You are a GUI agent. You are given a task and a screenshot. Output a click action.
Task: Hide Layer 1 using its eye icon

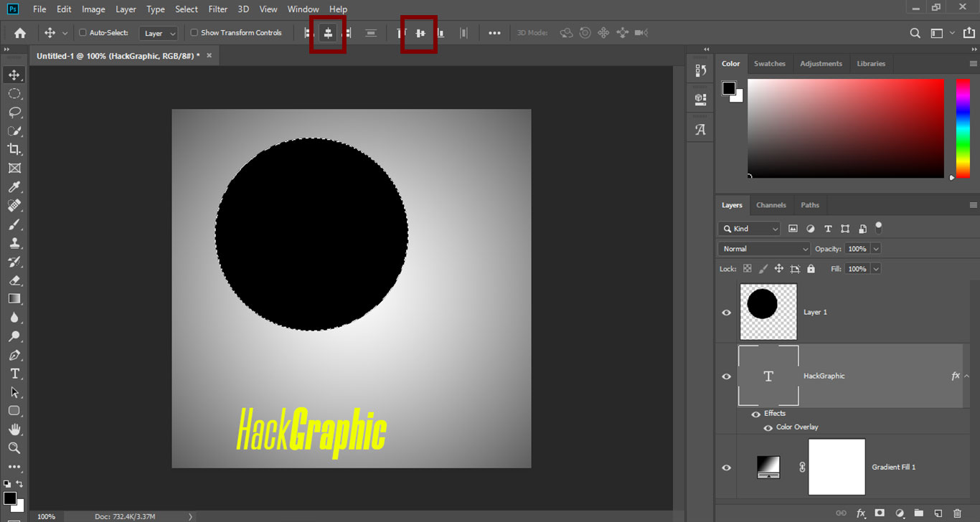pyautogui.click(x=726, y=313)
